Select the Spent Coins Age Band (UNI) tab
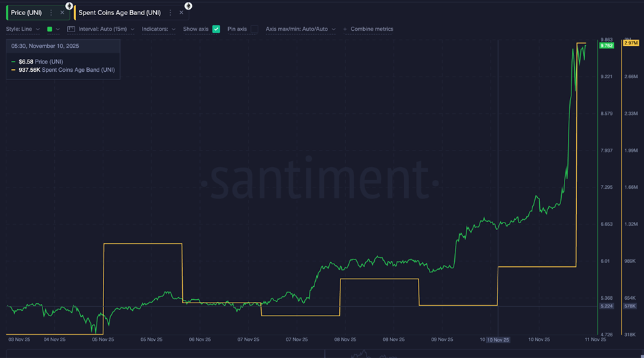 click(120, 12)
